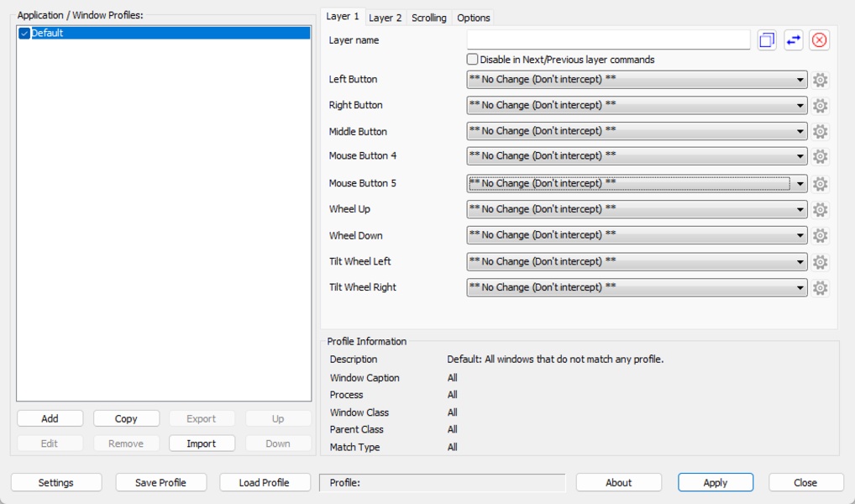The height and width of the screenshot is (504, 855).
Task: Click the red circled X reset layer icon
Action: tap(819, 40)
